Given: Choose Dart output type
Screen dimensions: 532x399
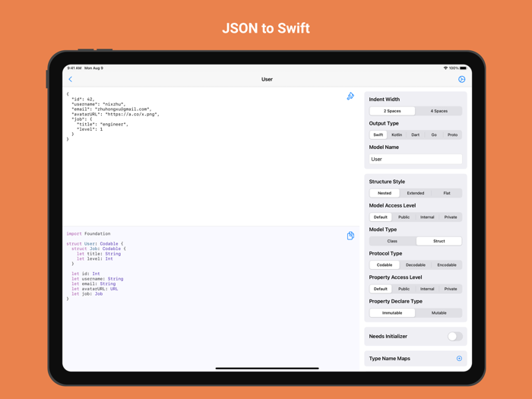Looking at the screenshot, I should (x=415, y=135).
